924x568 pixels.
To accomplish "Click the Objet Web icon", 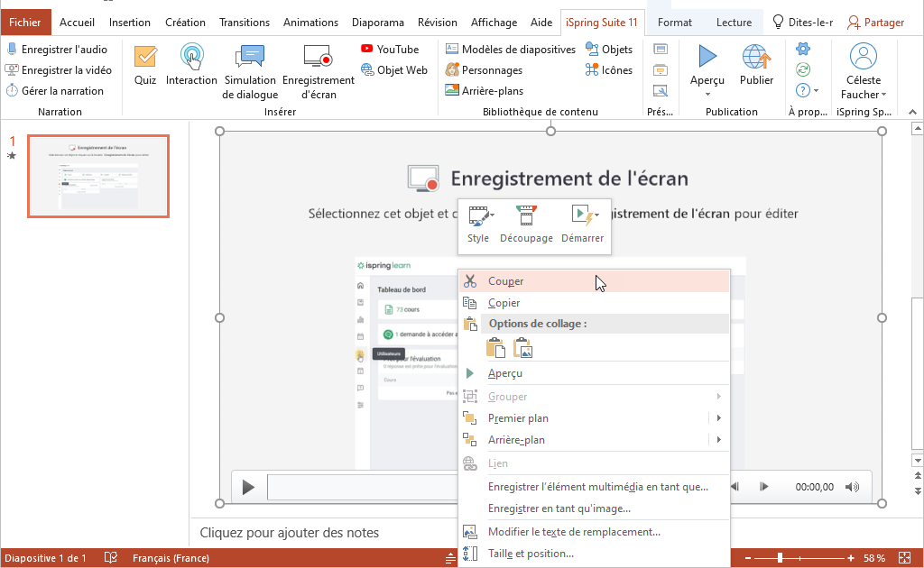I will coord(393,69).
